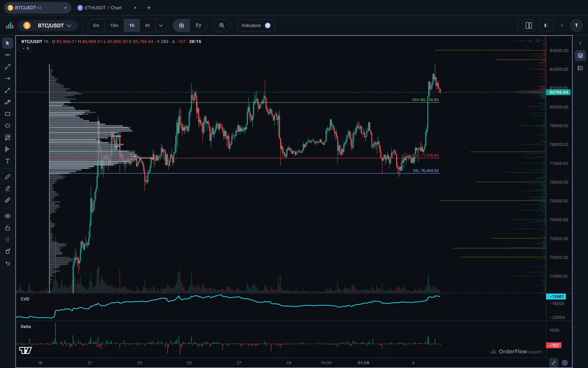Toggle the drawings lock icon

(8, 228)
